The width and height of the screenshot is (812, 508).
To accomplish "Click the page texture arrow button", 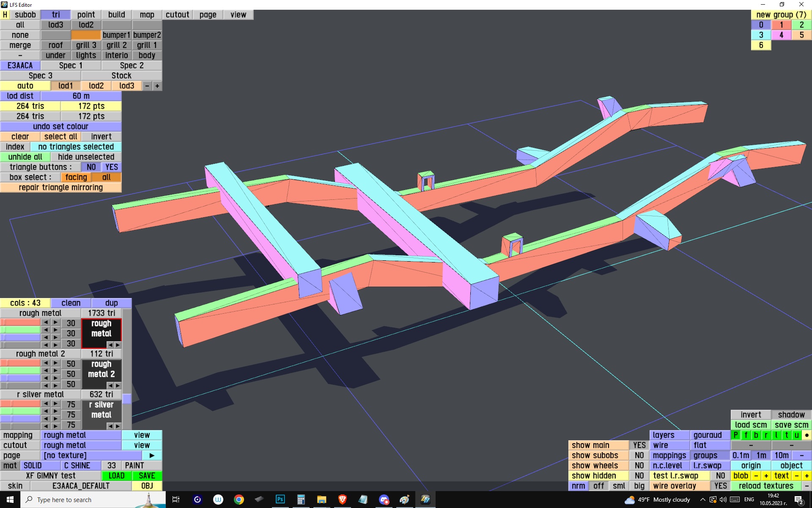I will [x=152, y=456].
